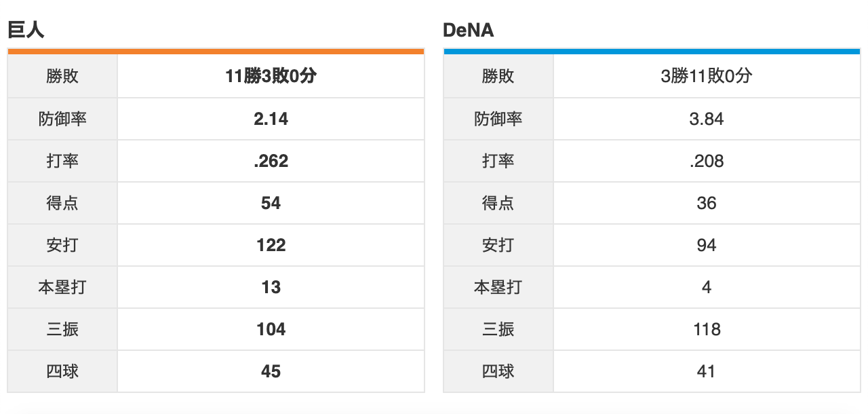The width and height of the screenshot is (868, 414).
Task: Click DeNA's 本塁打 value 4
Action: tap(707, 287)
